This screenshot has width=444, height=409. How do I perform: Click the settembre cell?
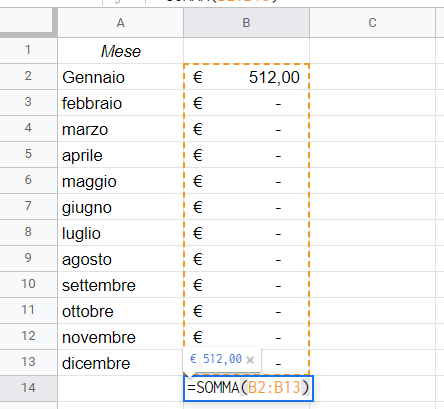120,285
